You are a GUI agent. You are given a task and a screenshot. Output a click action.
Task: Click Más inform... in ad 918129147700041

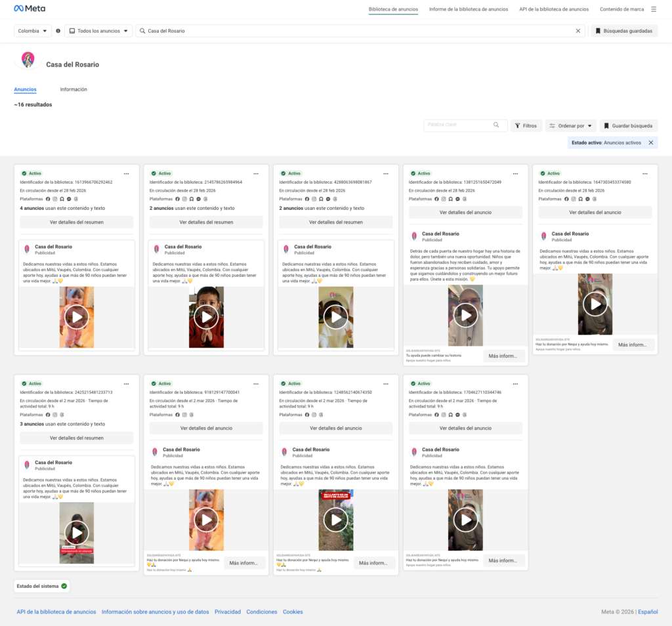coord(244,563)
